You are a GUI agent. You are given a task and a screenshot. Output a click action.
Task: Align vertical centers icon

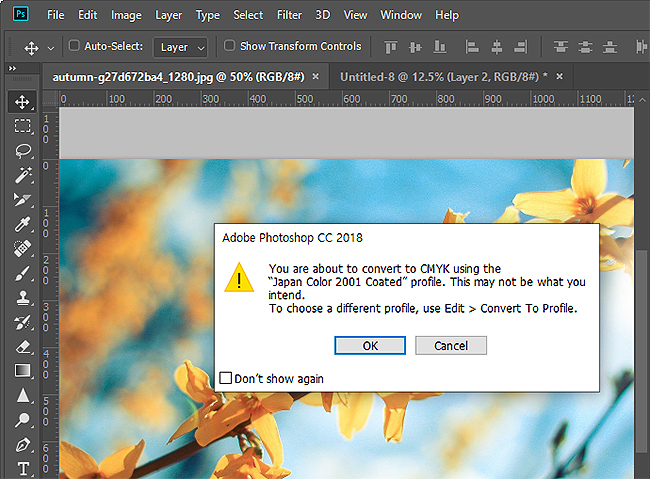pos(415,47)
